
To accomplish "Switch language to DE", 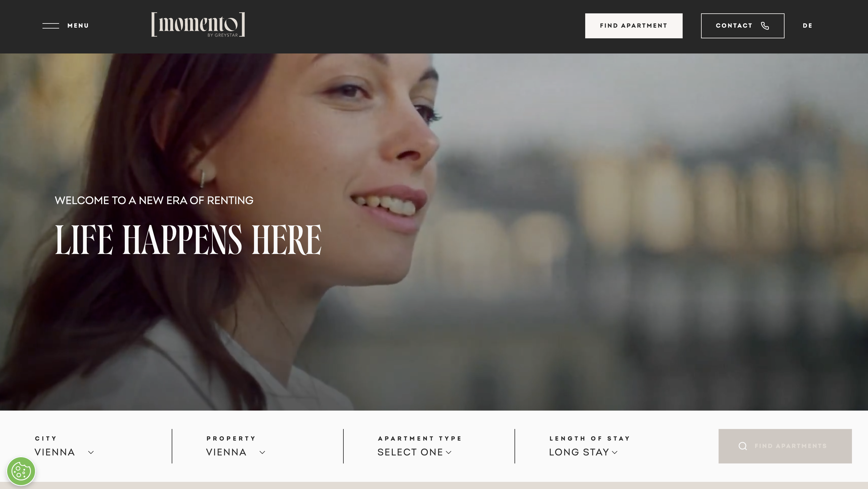I will (807, 26).
